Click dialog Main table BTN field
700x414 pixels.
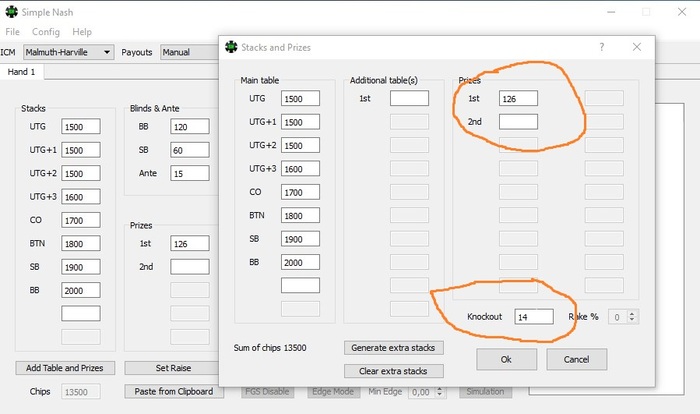(x=300, y=215)
